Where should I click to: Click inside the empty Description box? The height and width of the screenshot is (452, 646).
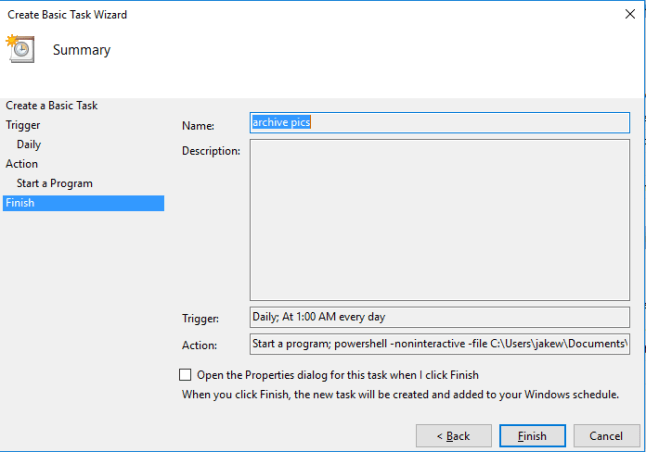point(439,220)
